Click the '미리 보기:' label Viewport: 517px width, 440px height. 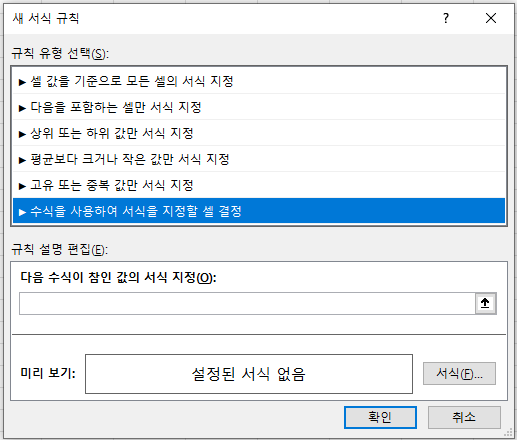point(48,373)
